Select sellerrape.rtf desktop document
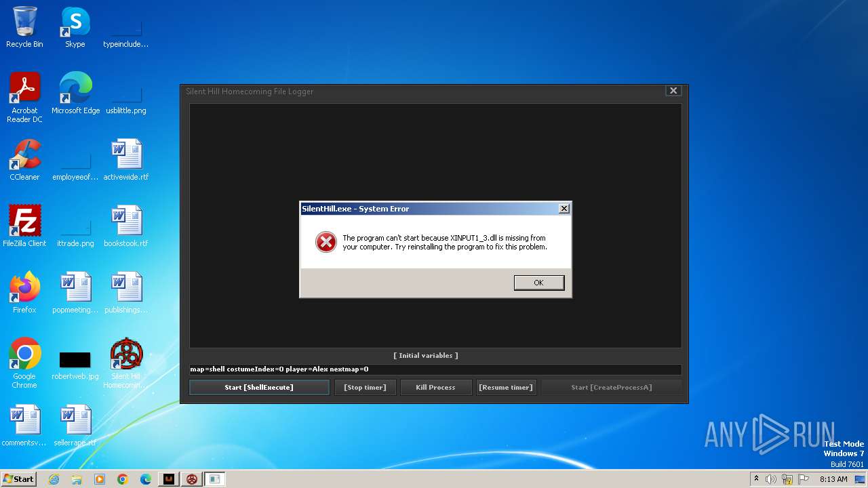868x488 pixels. [75, 426]
